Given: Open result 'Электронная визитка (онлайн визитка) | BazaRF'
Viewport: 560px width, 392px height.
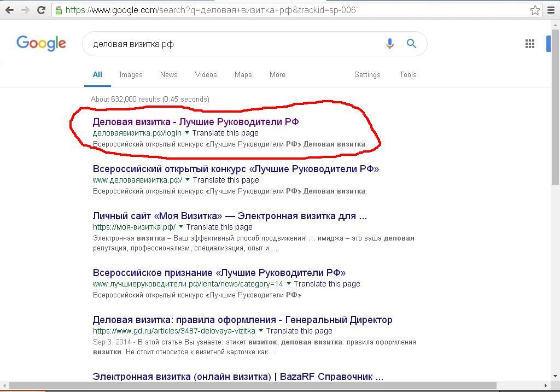Looking at the screenshot, I should click(x=238, y=377).
